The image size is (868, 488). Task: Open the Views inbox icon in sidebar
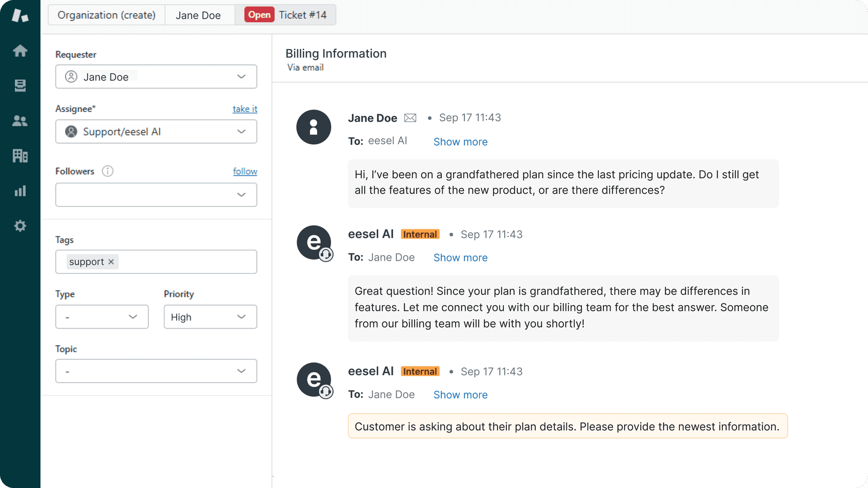click(20, 85)
